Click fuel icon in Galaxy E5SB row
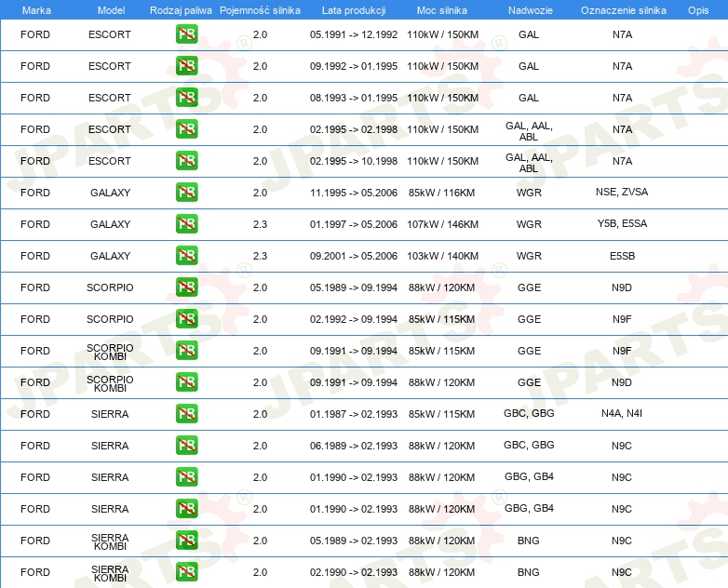Screen dimensions: 728x588 coord(186,255)
